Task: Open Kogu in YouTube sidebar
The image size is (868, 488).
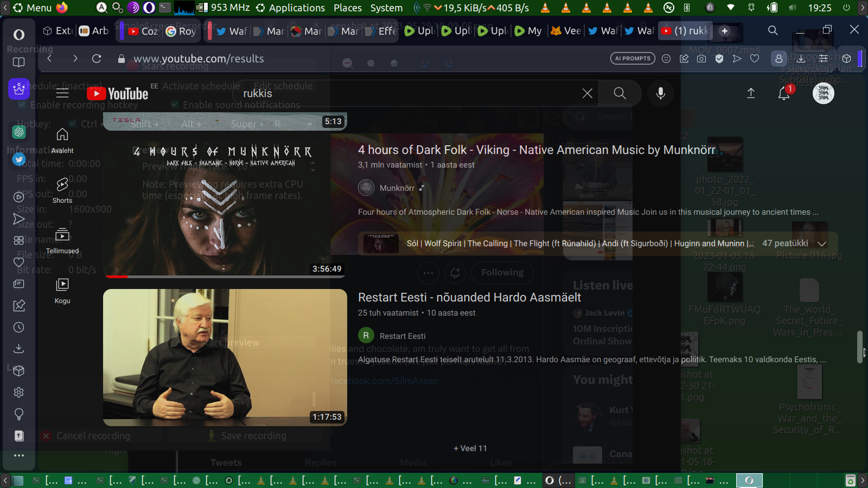Action: [x=62, y=291]
